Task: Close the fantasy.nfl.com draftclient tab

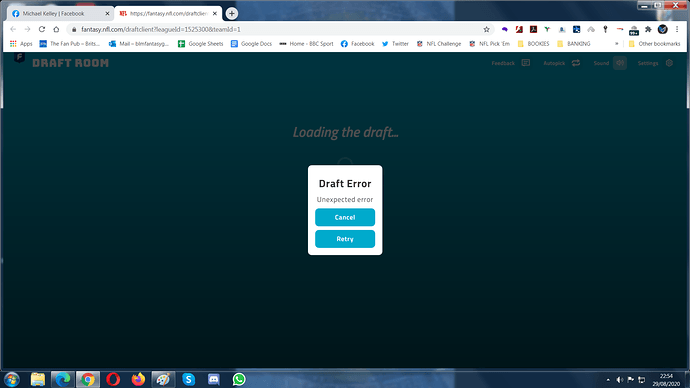Action: coord(215,14)
